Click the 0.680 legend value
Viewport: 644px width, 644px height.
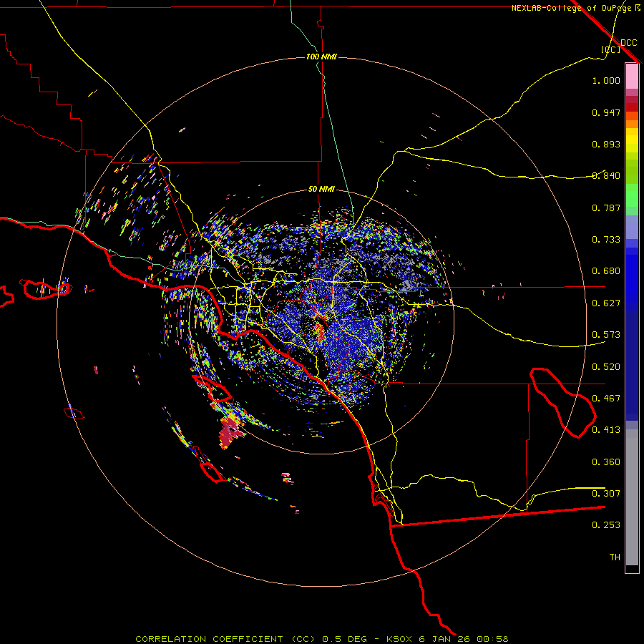(606, 271)
